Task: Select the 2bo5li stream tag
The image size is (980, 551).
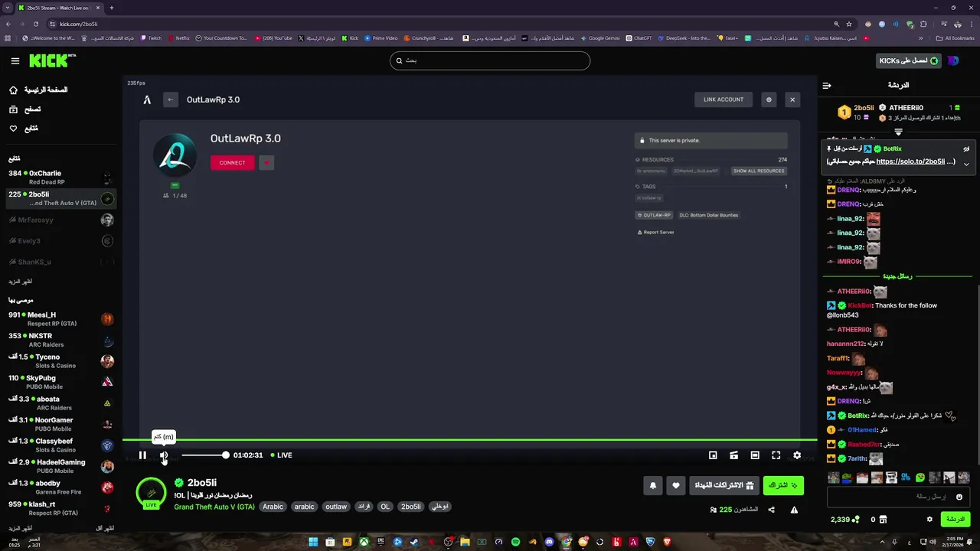Action: click(411, 507)
